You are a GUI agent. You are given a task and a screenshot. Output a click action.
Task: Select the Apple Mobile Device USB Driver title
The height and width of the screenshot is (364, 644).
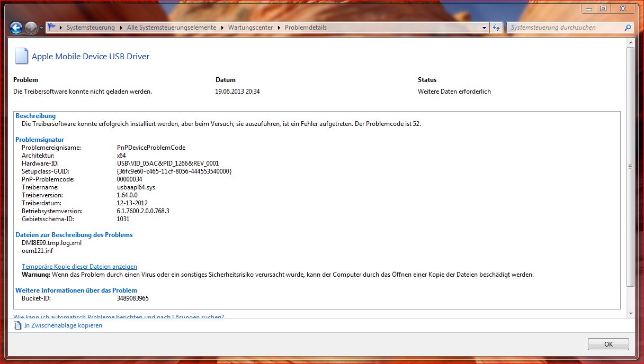91,57
